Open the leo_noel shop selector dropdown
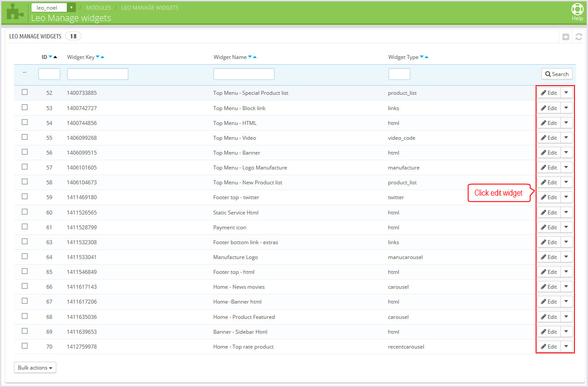The image size is (588, 387). [x=53, y=8]
